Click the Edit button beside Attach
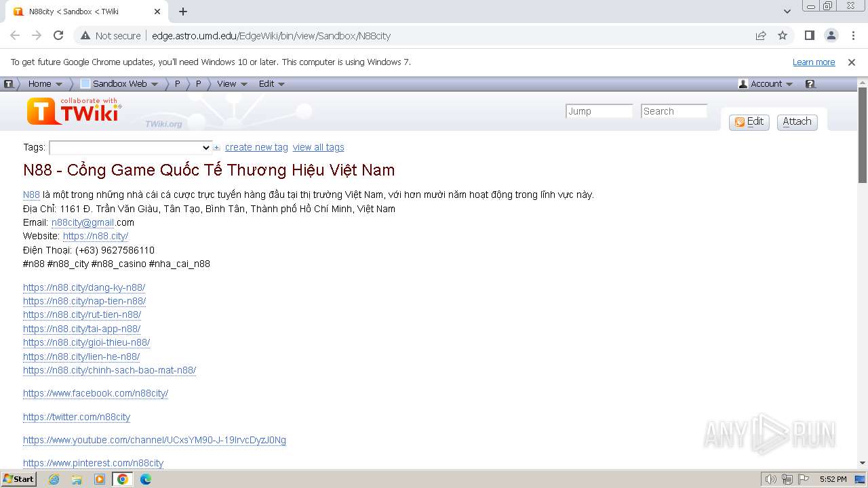The width and height of the screenshot is (868, 488). point(749,122)
